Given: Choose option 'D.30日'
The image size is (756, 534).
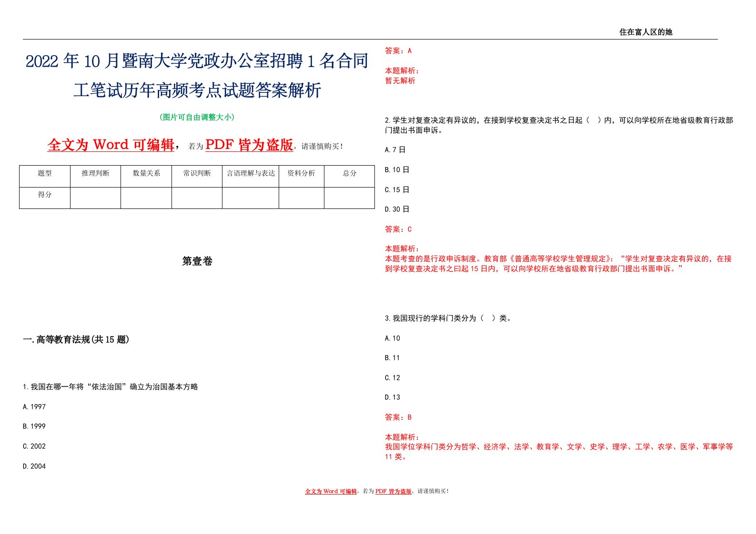Looking at the screenshot, I should pos(397,209).
